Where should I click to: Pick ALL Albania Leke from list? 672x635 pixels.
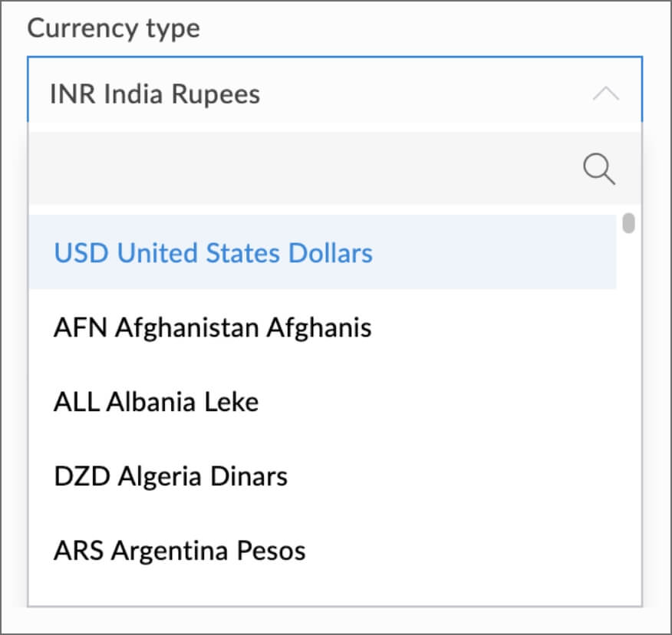pyautogui.click(x=156, y=402)
